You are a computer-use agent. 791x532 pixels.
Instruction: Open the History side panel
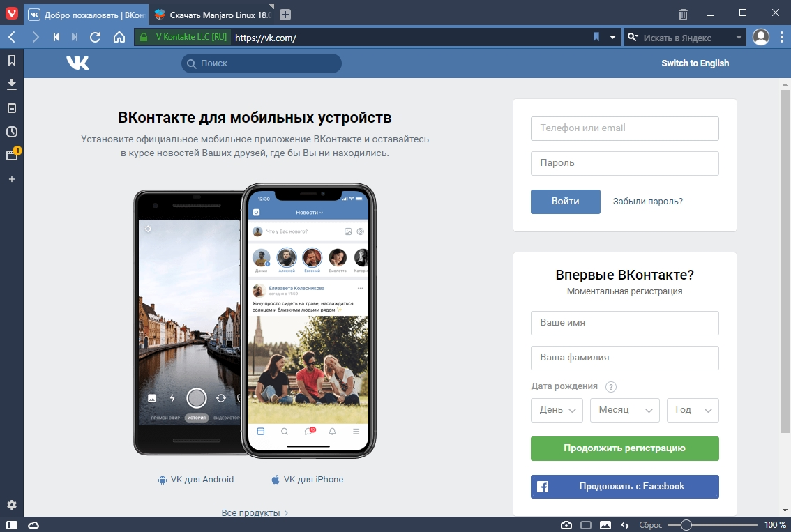(x=12, y=132)
